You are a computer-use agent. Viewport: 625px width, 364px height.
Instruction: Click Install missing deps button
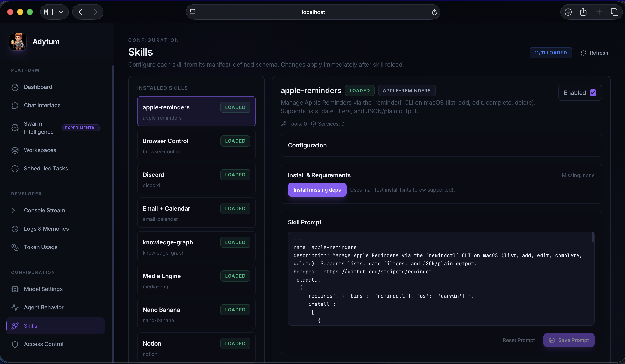pyautogui.click(x=317, y=190)
